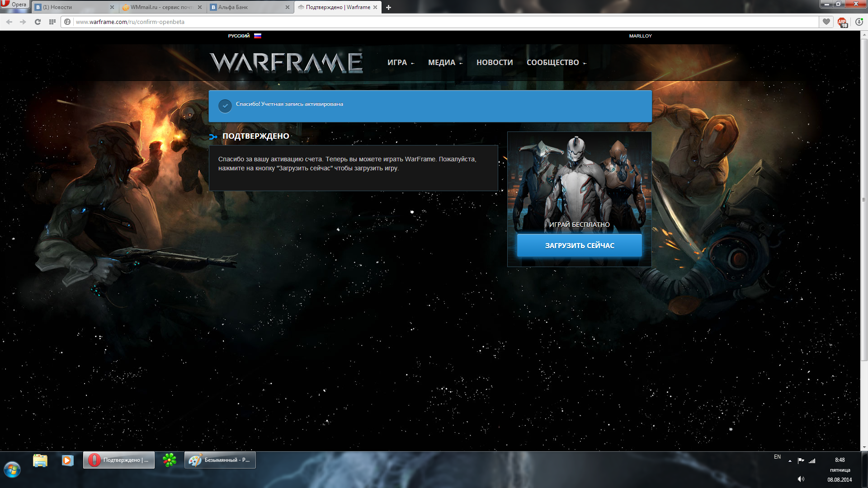Open the НОВОСТИ page
Screen dimensions: 868x488
(x=495, y=62)
